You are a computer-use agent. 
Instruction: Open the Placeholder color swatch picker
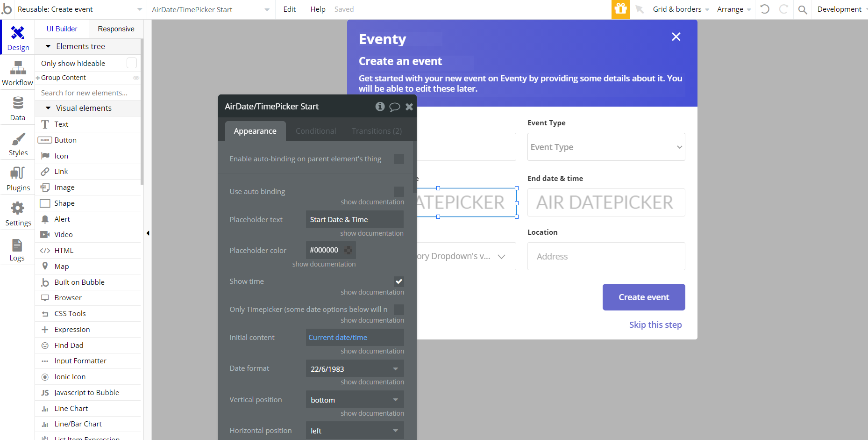[x=349, y=250]
